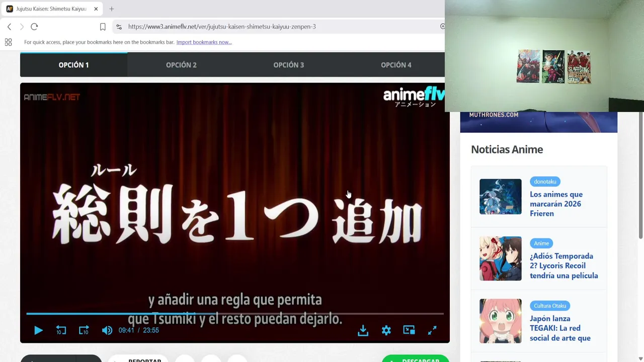Click the donotaku category tag
644x362 pixels.
tap(545, 182)
